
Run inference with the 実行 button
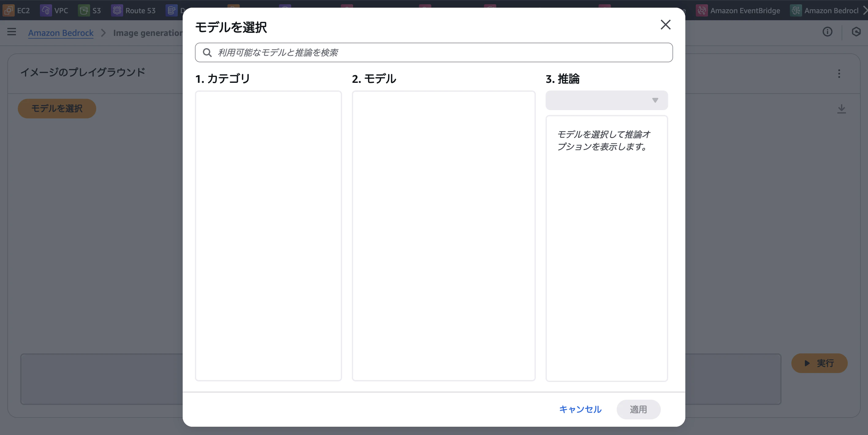pyautogui.click(x=820, y=363)
